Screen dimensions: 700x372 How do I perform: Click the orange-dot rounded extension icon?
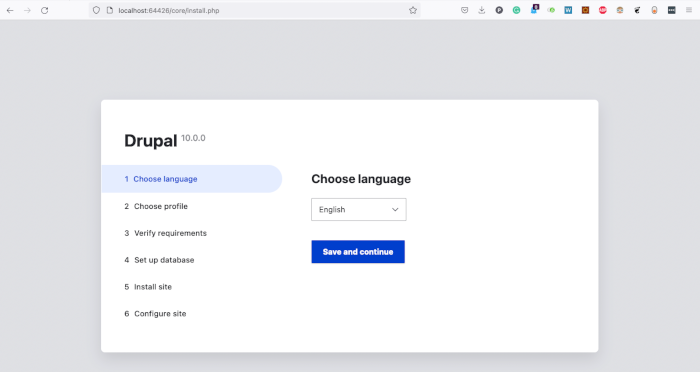[x=654, y=10]
